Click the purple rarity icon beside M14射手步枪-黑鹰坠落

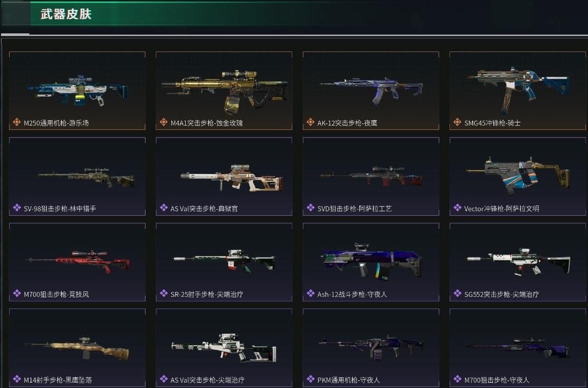tap(17, 379)
